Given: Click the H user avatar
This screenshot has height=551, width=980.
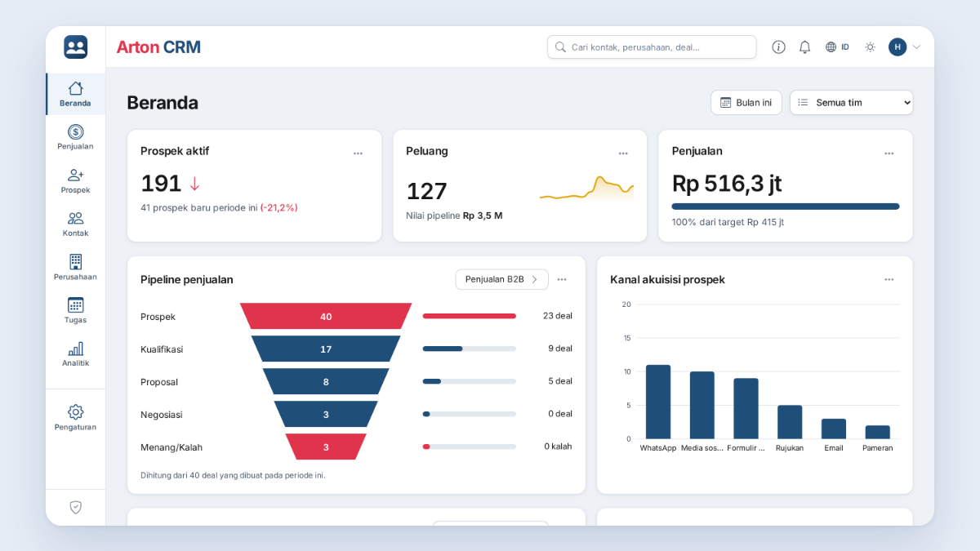Looking at the screenshot, I should [x=898, y=47].
